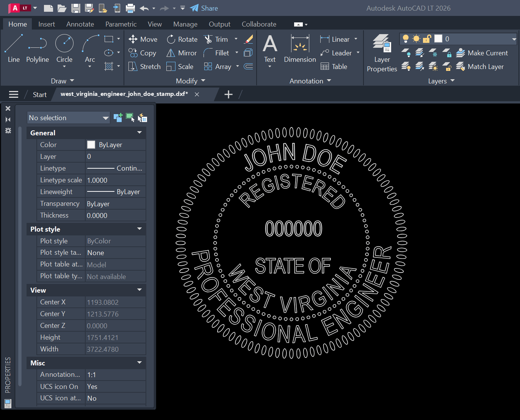Click the Explode tool icon
Image resolution: width=520 pixels, height=420 pixels.
click(249, 53)
